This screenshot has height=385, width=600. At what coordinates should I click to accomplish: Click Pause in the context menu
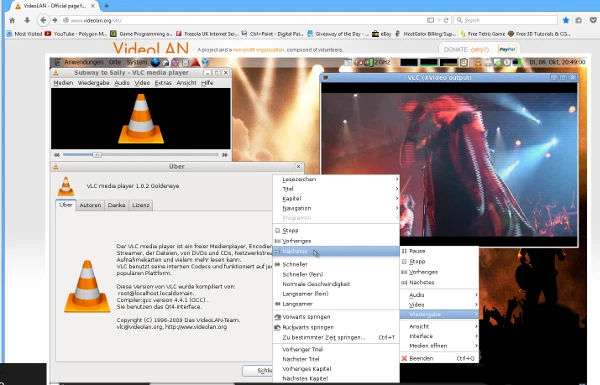[x=439, y=251]
